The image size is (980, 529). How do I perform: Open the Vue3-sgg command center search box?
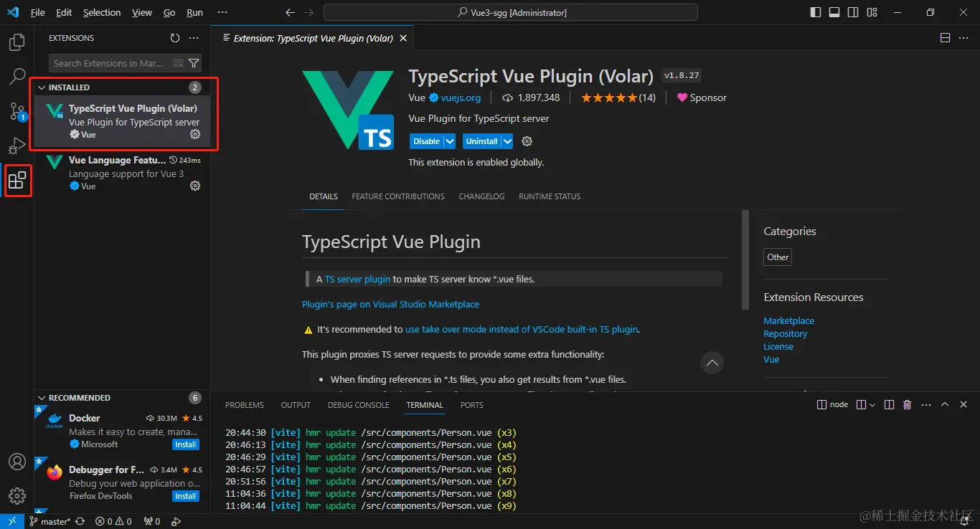point(511,12)
